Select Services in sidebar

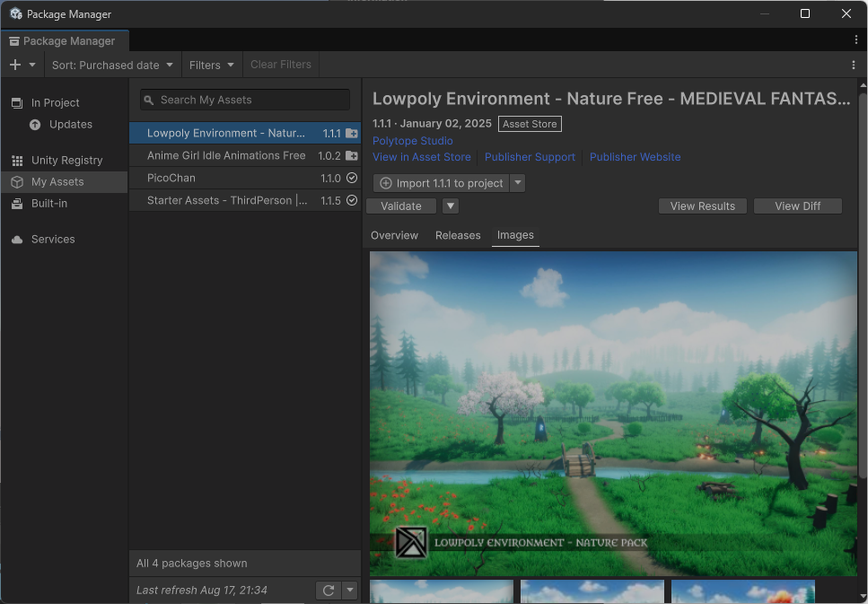[65, 239]
